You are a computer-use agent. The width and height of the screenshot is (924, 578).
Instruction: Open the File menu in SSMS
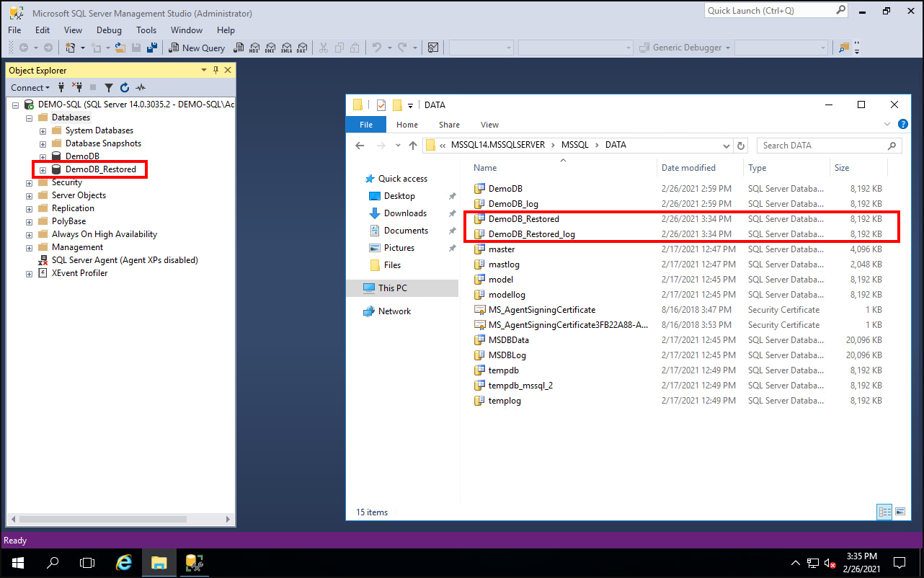click(14, 30)
